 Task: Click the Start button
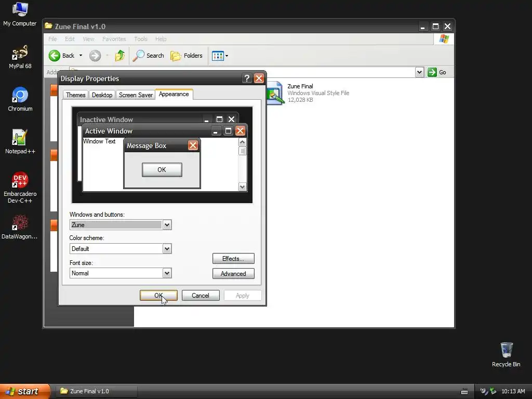(24, 391)
